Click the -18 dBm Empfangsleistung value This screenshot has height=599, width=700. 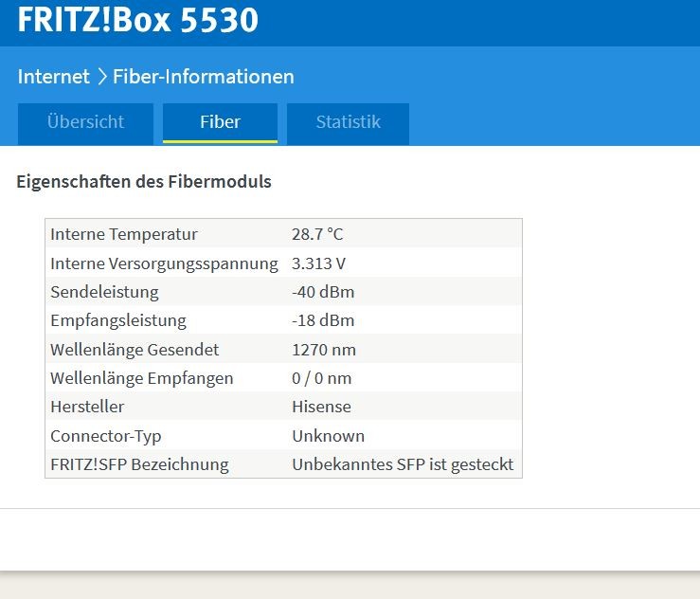coord(323,320)
